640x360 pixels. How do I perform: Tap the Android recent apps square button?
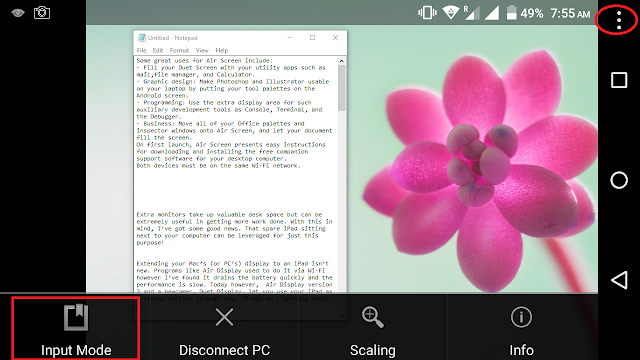[x=619, y=80]
